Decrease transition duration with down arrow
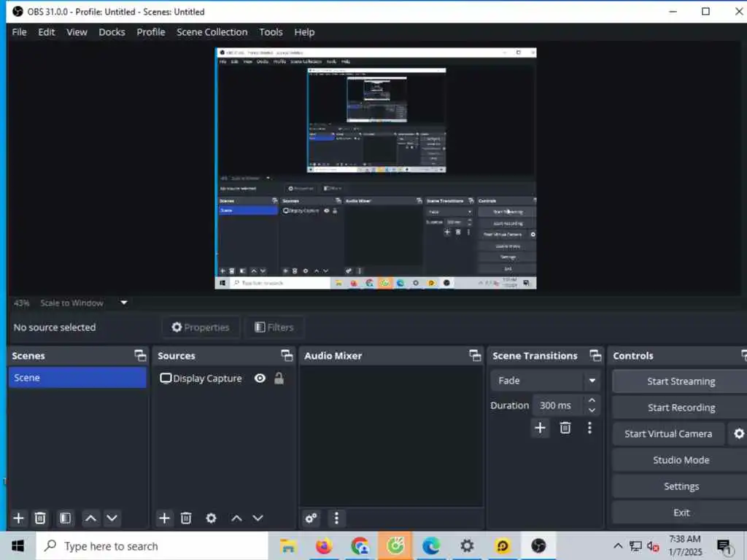Screen dimensions: 747x560 coord(592,411)
